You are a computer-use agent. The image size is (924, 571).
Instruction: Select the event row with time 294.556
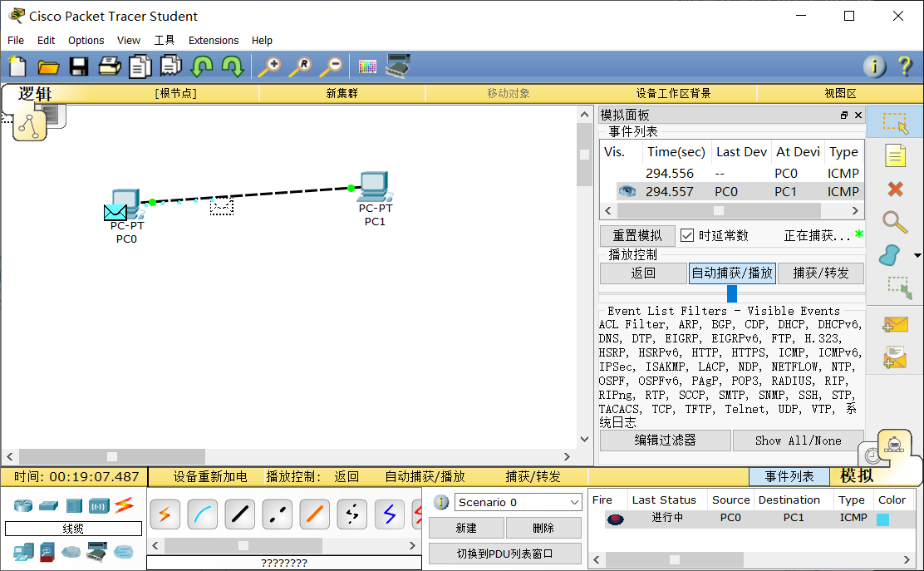click(732, 173)
